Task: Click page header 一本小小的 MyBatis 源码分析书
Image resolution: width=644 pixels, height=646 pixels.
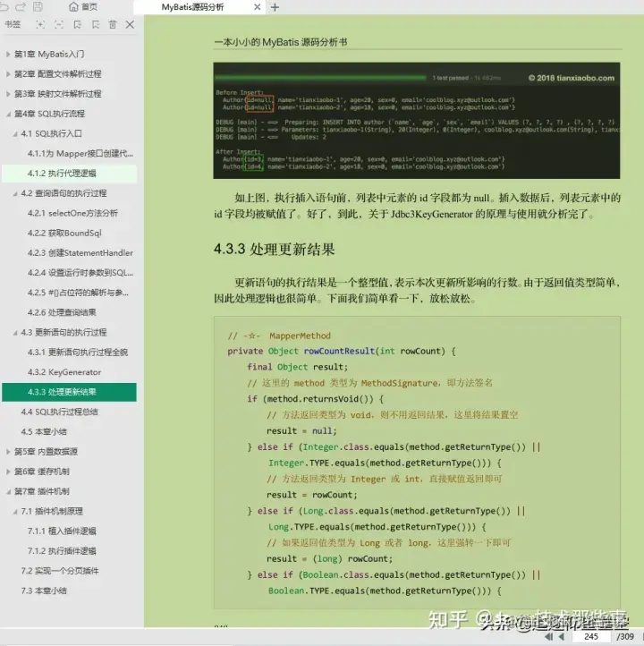Action: click(x=281, y=42)
